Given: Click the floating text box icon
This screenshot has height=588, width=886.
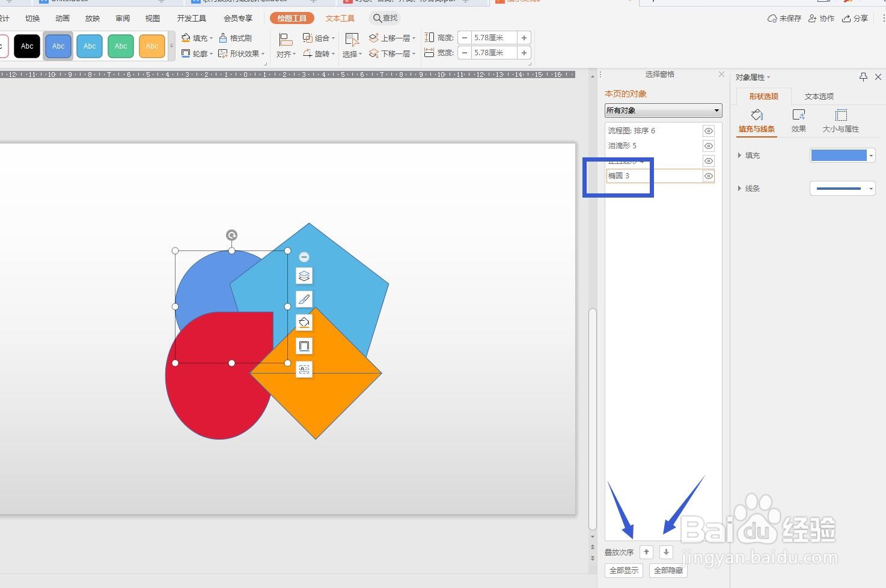Looking at the screenshot, I should click(x=304, y=369).
